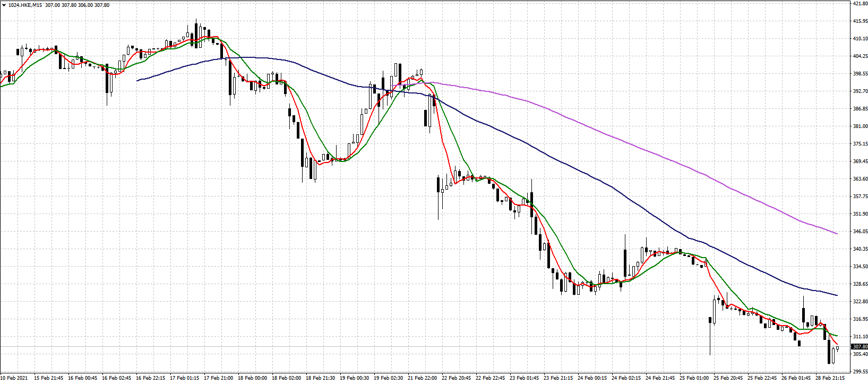
Task: Select the 16 Feb 22:15 time label
Action: coord(151,378)
